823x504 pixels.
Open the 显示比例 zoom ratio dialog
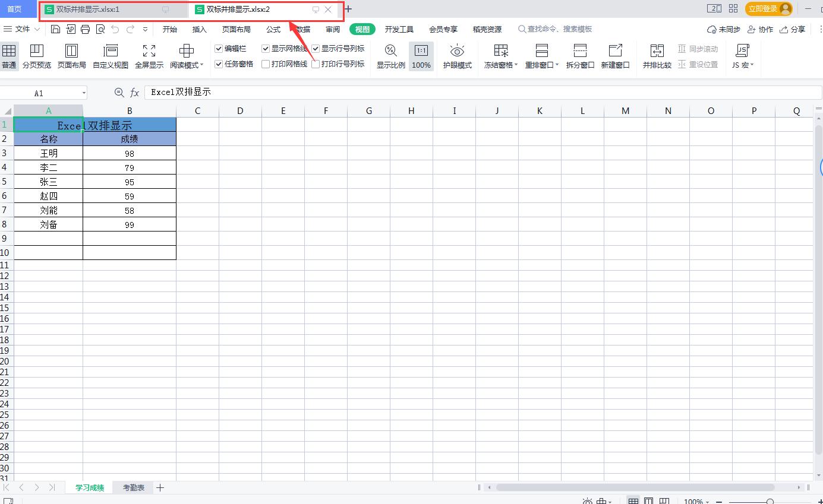[390, 56]
